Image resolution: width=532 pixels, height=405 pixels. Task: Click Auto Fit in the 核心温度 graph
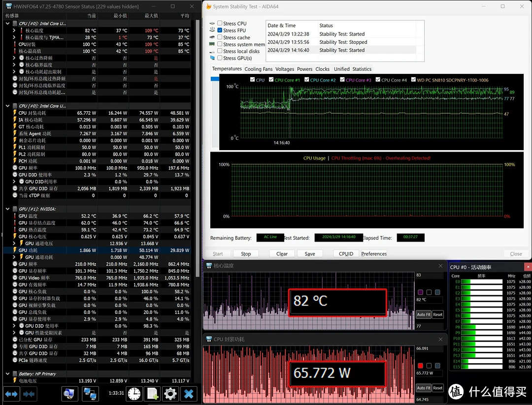tap(424, 314)
